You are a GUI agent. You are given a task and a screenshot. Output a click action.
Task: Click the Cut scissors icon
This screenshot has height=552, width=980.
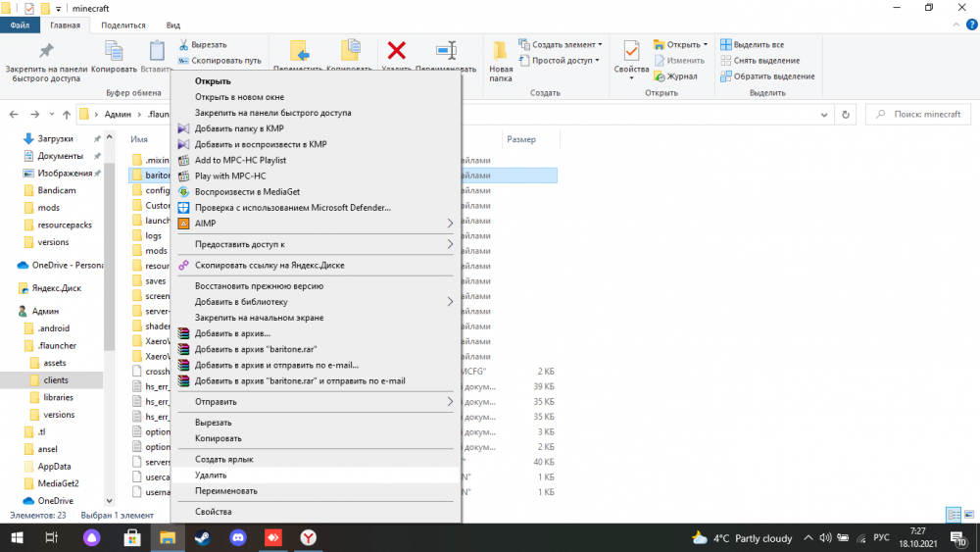(x=184, y=45)
